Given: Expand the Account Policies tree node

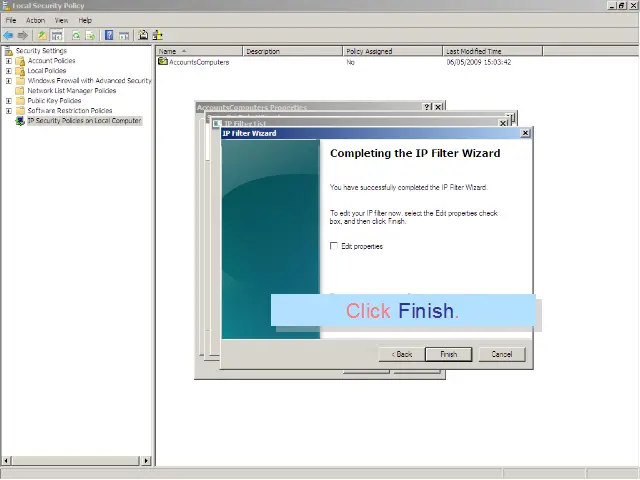Looking at the screenshot, I should pyautogui.click(x=9, y=61).
